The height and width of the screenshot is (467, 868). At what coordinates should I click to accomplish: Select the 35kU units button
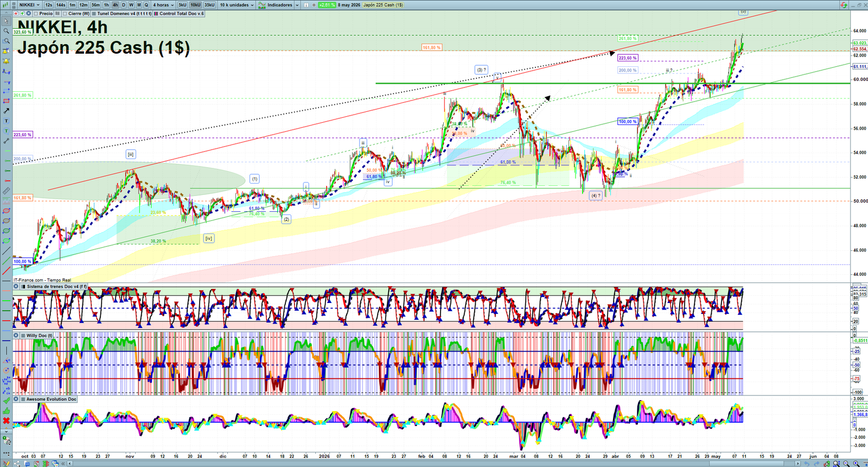[209, 5]
